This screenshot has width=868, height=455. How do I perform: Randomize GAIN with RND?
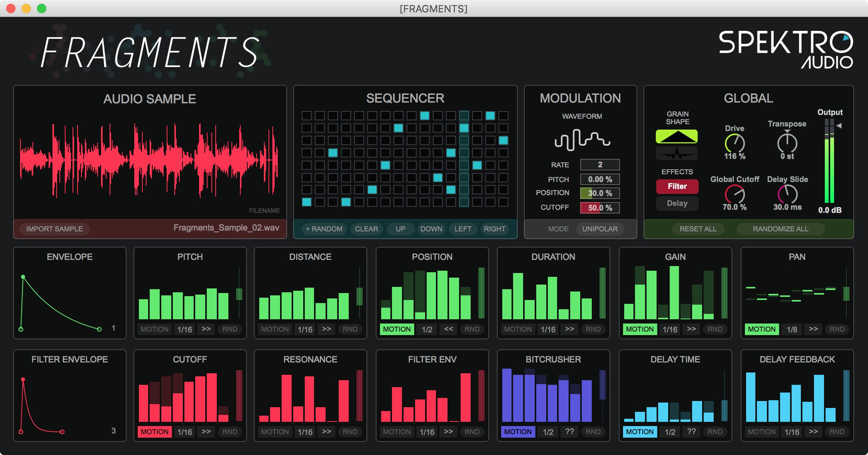715,329
